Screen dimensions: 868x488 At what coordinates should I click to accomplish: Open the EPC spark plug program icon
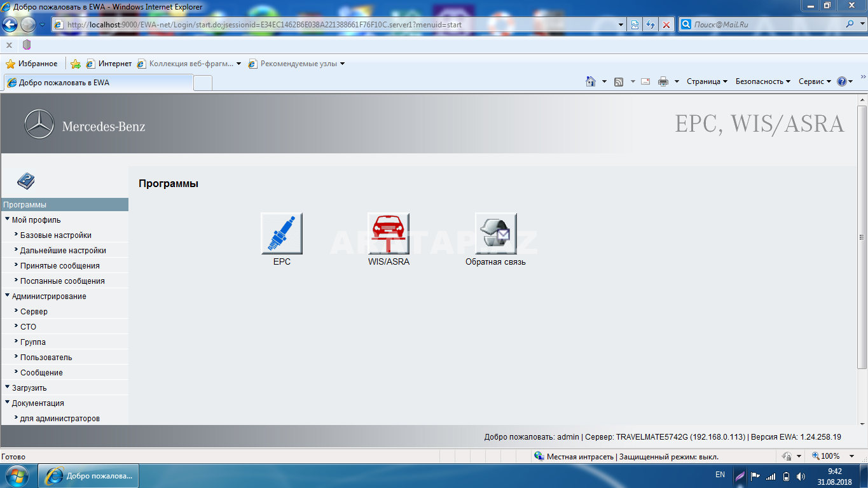[282, 234]
